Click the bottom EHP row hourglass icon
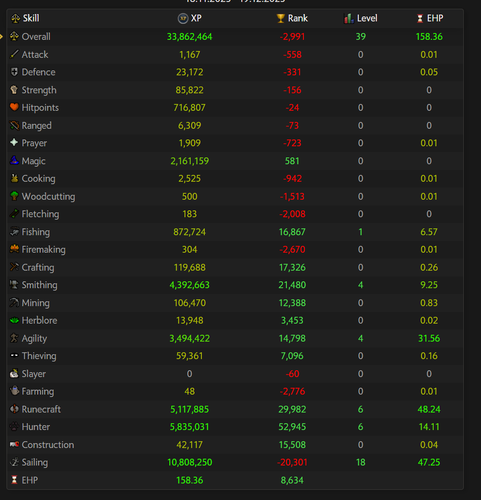Viewport: 481px width, 500px height. (x=14, y=480)
